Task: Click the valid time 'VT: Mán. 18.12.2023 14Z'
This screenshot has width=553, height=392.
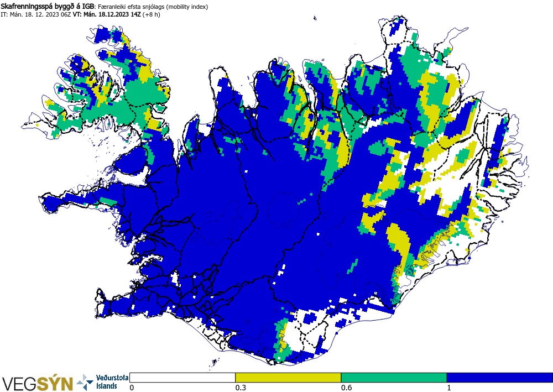Action: [107, 14]
